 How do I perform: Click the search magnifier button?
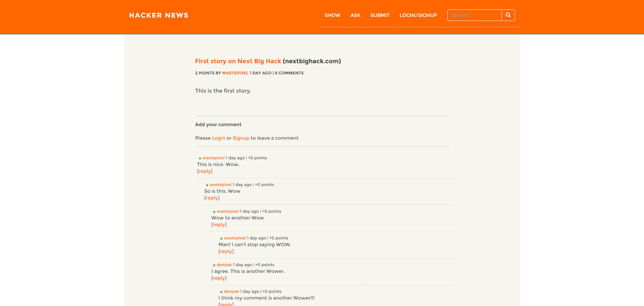click(x=508, y=15)
